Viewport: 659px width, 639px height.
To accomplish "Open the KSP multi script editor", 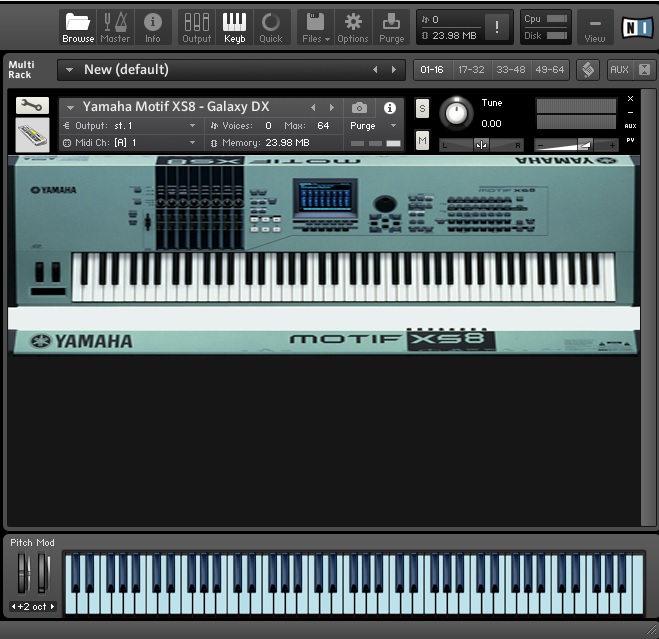I will tap(588, 69).
